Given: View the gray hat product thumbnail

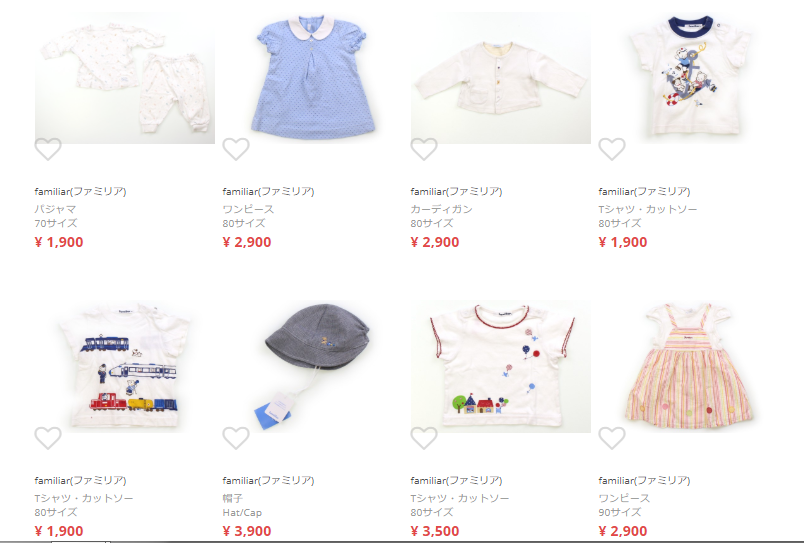Looking at the screenshot, I should (x=313, y=367).
